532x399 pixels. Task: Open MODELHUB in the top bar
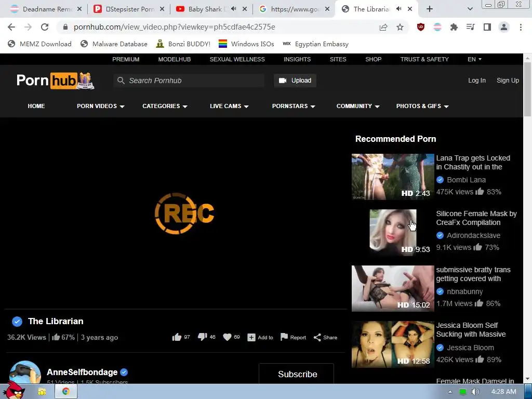175,59
